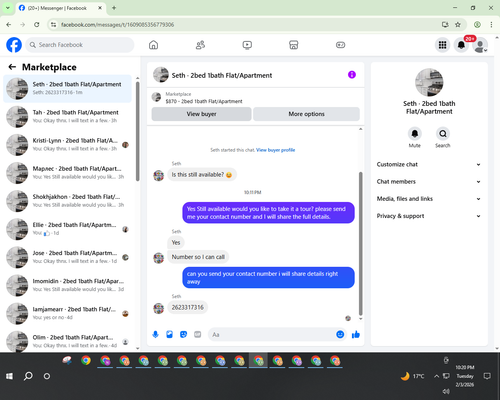Open the purple conversation info icon
Screen dimensions: 500x400
(352, 75)
